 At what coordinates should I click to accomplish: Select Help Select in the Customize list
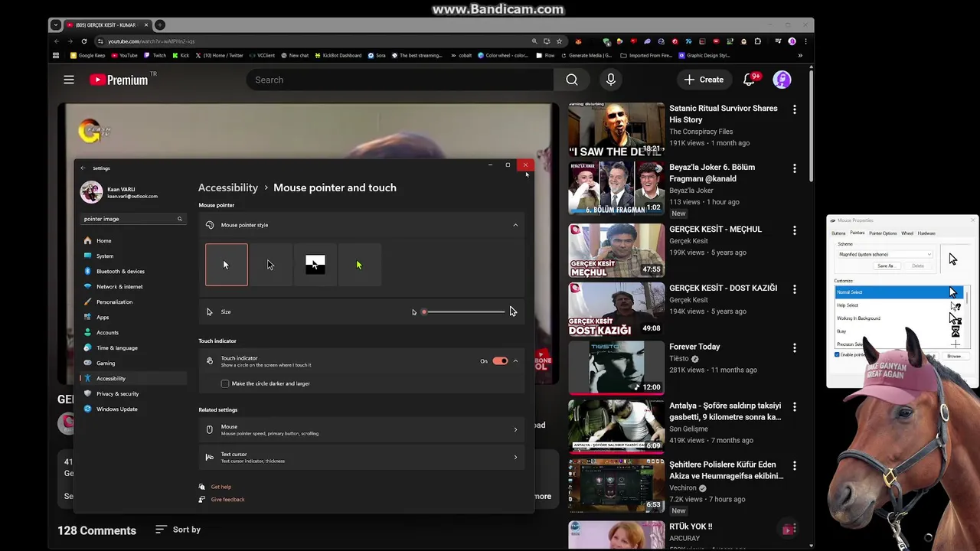coord(899,305)
